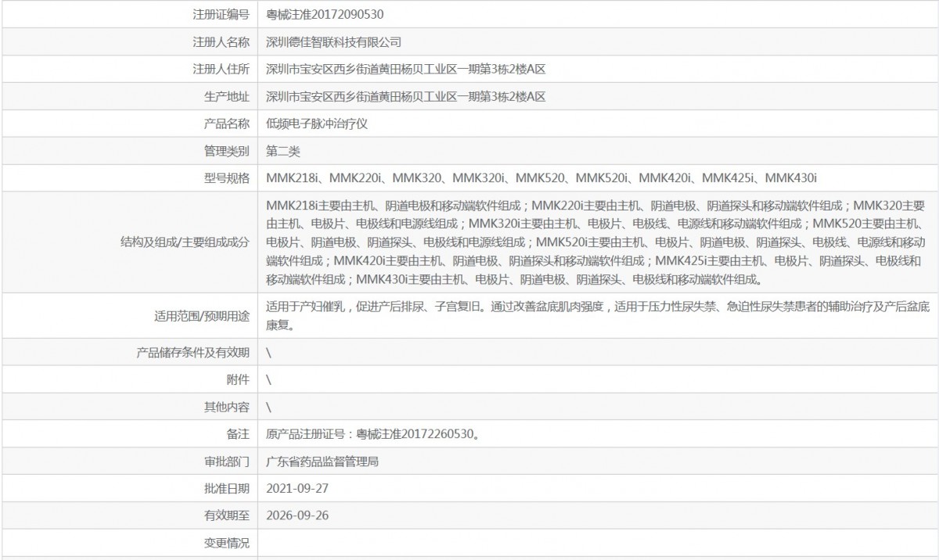Click the 有效期至 label
939x560 pixels.
pos(227,516)
